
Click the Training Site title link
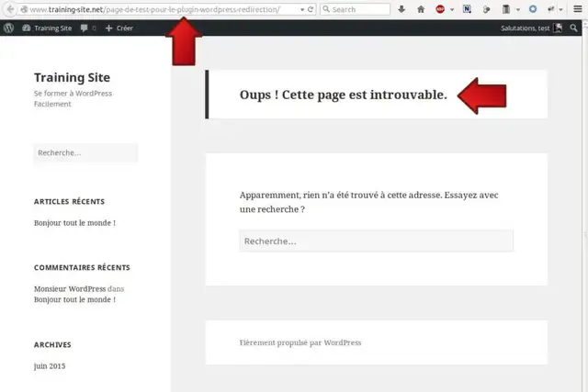click(72, 78)
